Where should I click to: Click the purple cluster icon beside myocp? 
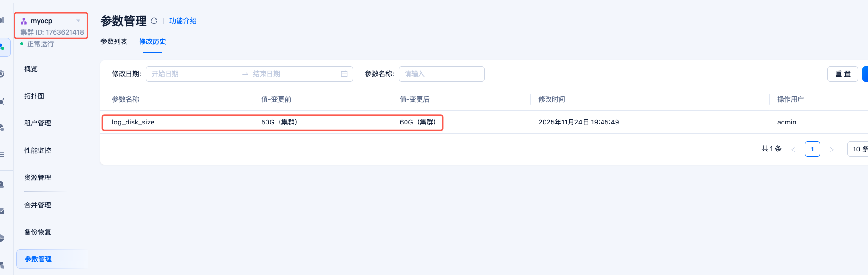coord(24,21)
